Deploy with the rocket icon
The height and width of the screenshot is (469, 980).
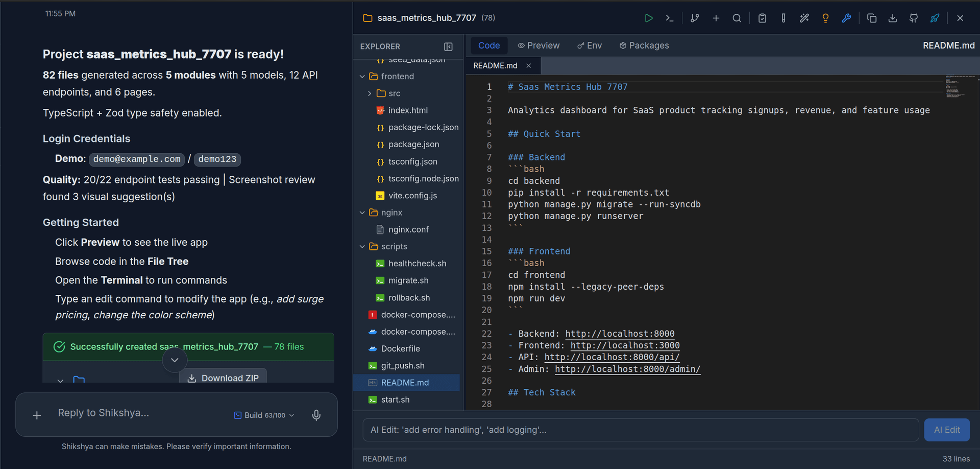(x=935, y=18)
